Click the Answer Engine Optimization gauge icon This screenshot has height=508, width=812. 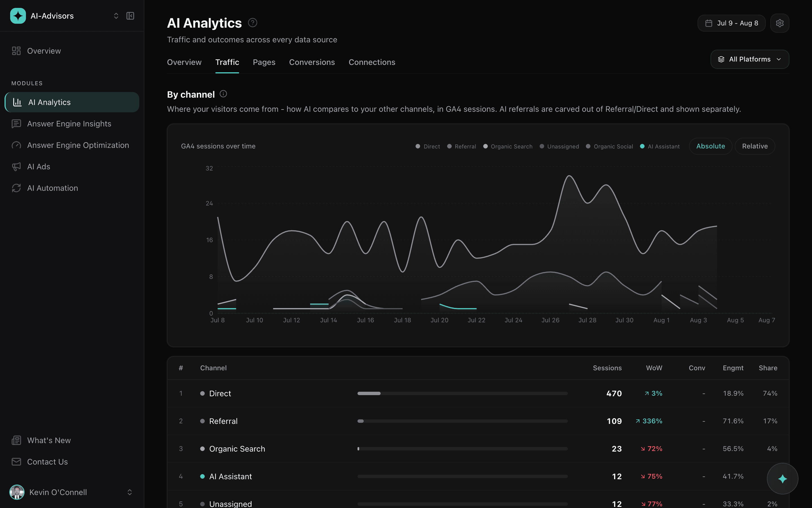[16, 145]
